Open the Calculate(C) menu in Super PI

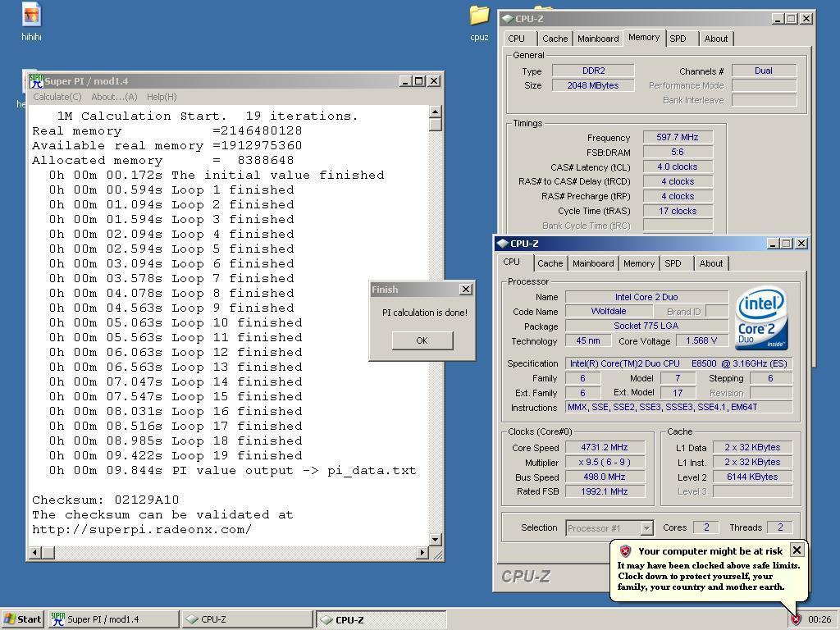[57, 97]
